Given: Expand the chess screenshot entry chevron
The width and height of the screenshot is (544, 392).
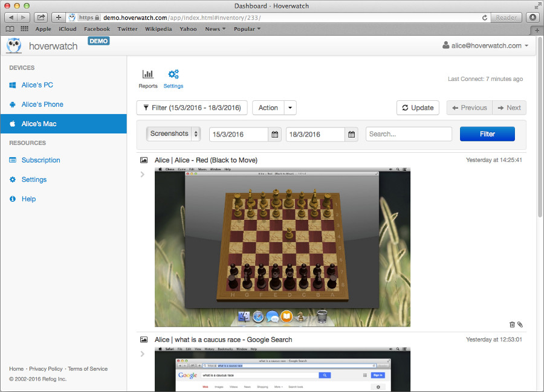Looking at the screenshot, I should (143, 175).
